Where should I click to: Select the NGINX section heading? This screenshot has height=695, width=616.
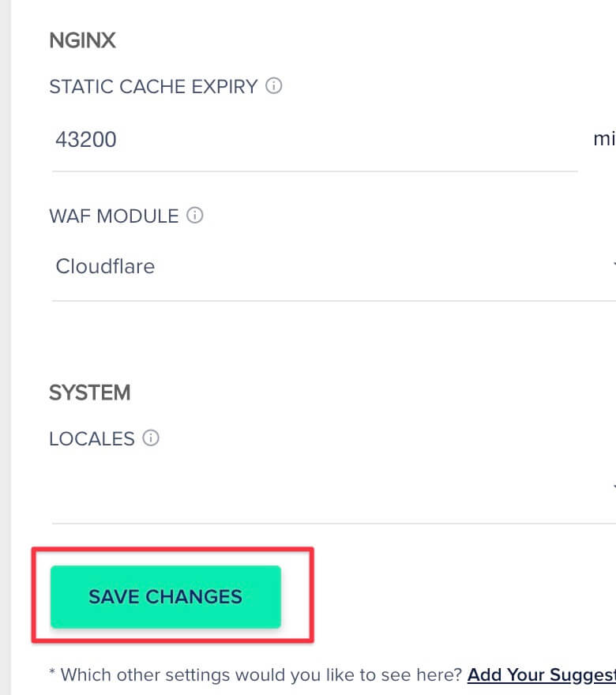tap(82, 40)
